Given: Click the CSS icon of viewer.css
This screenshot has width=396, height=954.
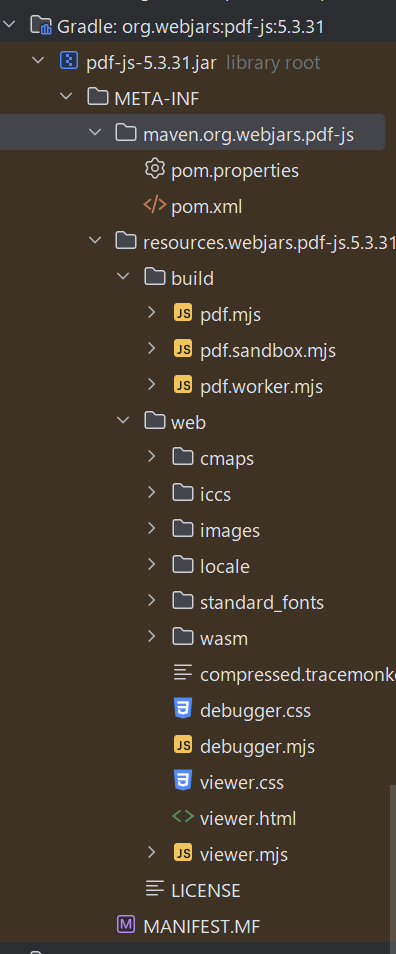Looking at the screenshot, I should (183, 781).
